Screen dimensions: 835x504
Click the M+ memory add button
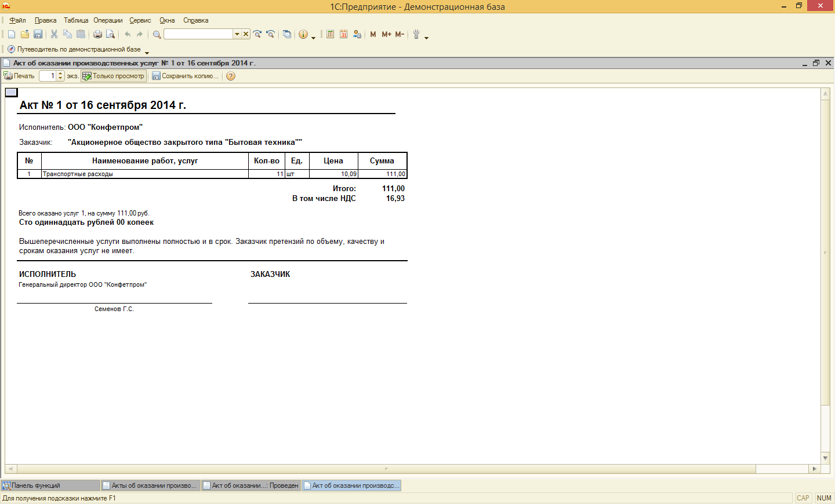click(386, 34)
